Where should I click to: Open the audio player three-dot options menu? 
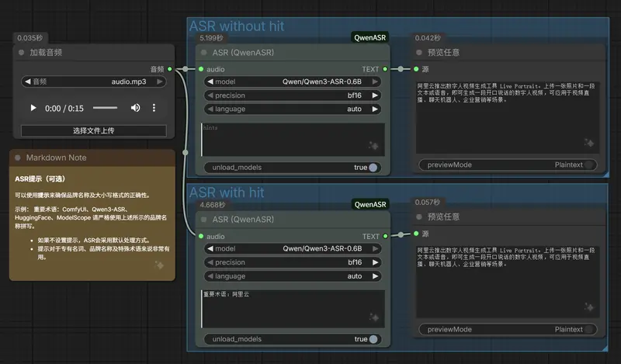(x=154, y=108)
